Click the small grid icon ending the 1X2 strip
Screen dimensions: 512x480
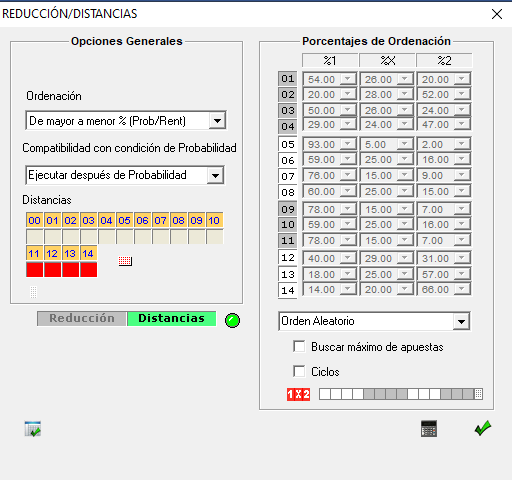point(478,394)
